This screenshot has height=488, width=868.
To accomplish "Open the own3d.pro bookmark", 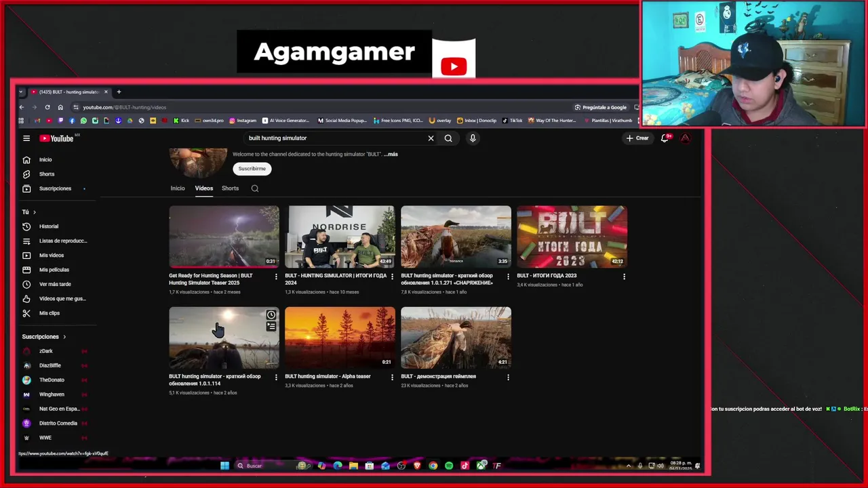I will (209, 121).
